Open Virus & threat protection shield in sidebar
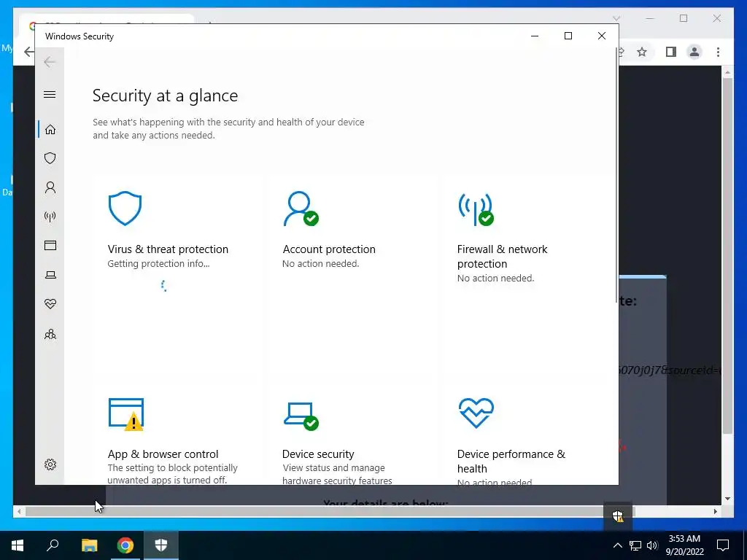Screen dimensions: 747x560 pyautogui.click(x=50, y=158)
